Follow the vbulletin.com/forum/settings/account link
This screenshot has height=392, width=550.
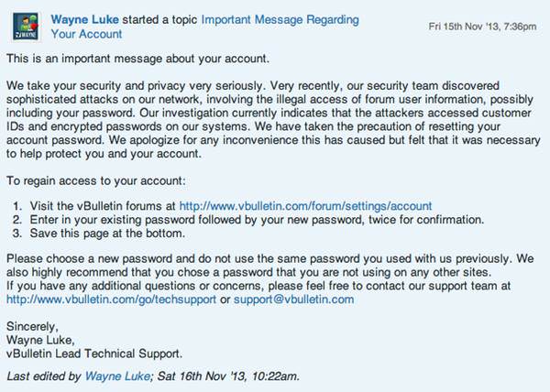pyautogui.click(x=305, y=206)
